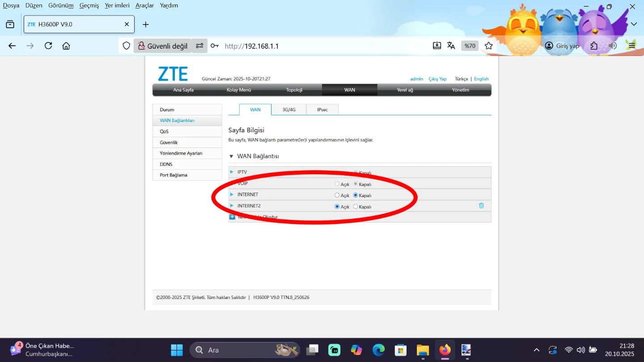
Task: Open the Yerel ağ navigation tab
Action: pyautogui.click(x=405, y=90)
